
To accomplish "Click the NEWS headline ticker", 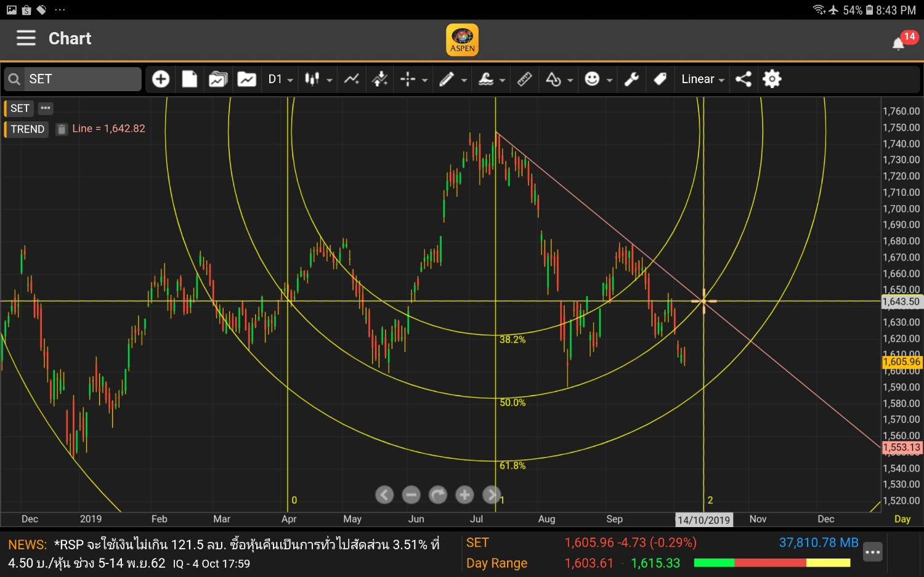I will tap(225, 553).
